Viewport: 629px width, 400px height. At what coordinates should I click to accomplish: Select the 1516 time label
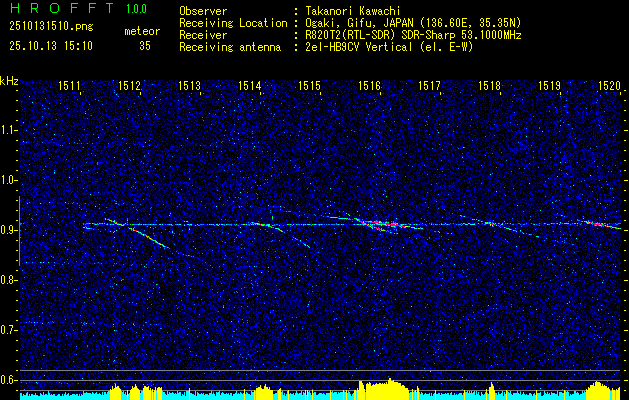coord(369,87)
